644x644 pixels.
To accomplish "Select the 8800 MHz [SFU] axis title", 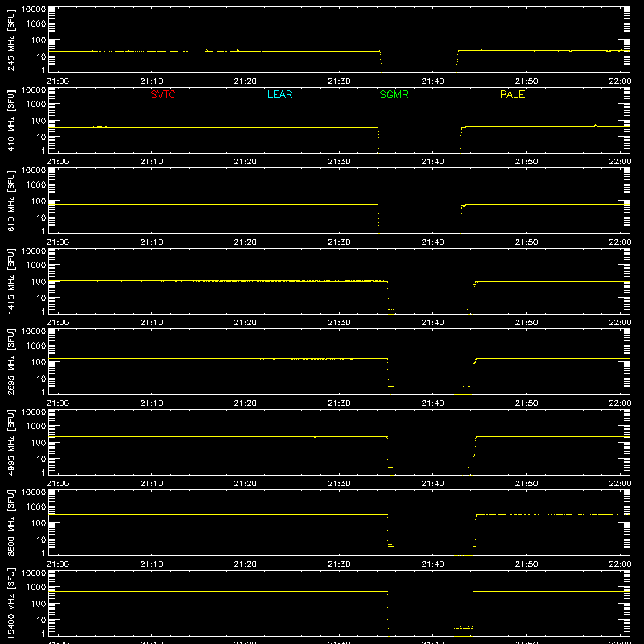I will tap(10, 522).
